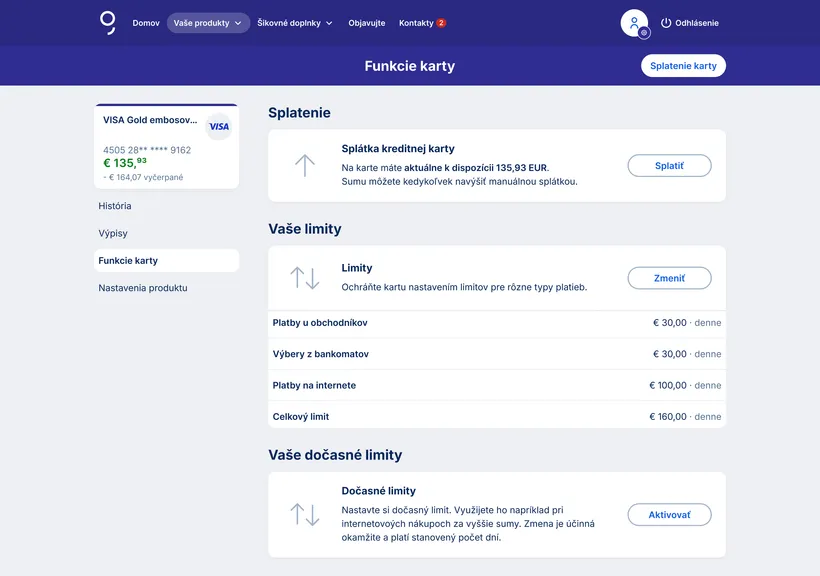Open Výpisy in the sidebar

click(113, 233)
